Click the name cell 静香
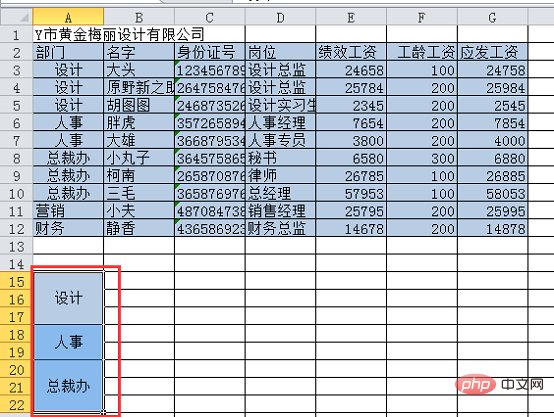Viewport: 554px width, 417px height. click(x=139, y=229)
